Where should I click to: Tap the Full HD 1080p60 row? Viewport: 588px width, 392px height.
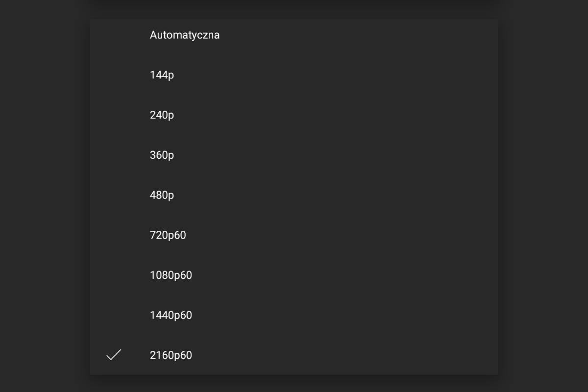point(294,275)
